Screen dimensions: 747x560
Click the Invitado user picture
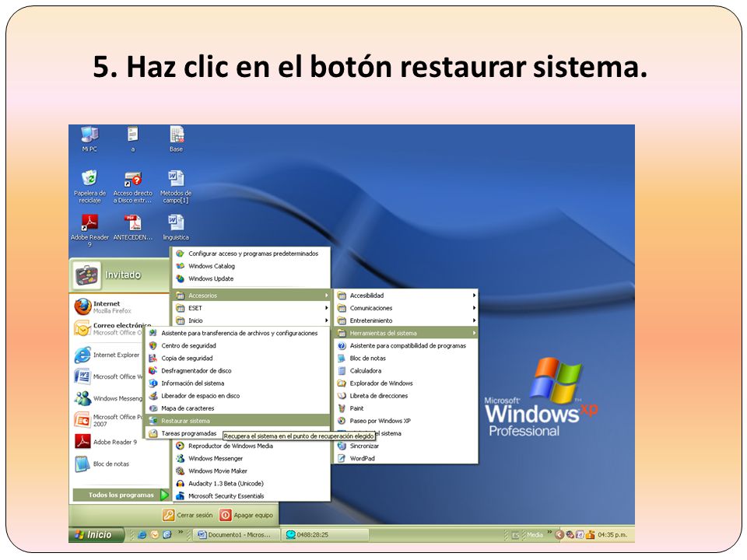coord(87,275)
